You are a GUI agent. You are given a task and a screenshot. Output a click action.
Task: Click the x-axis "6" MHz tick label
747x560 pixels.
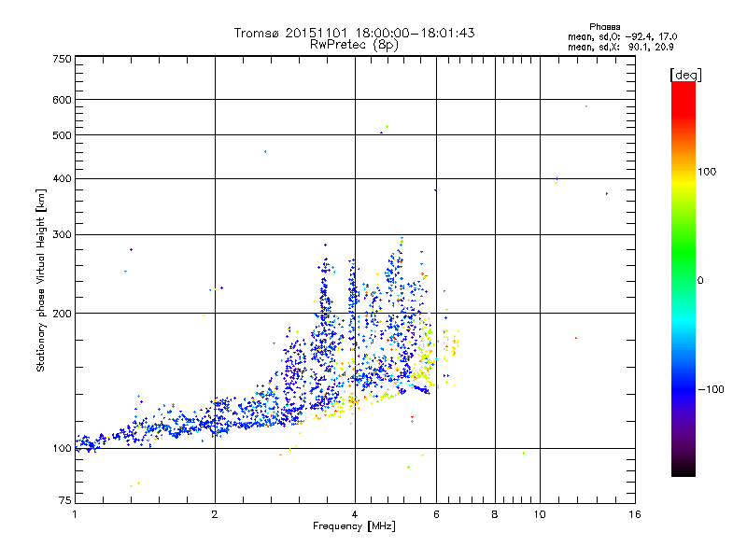tap(436, 514)
